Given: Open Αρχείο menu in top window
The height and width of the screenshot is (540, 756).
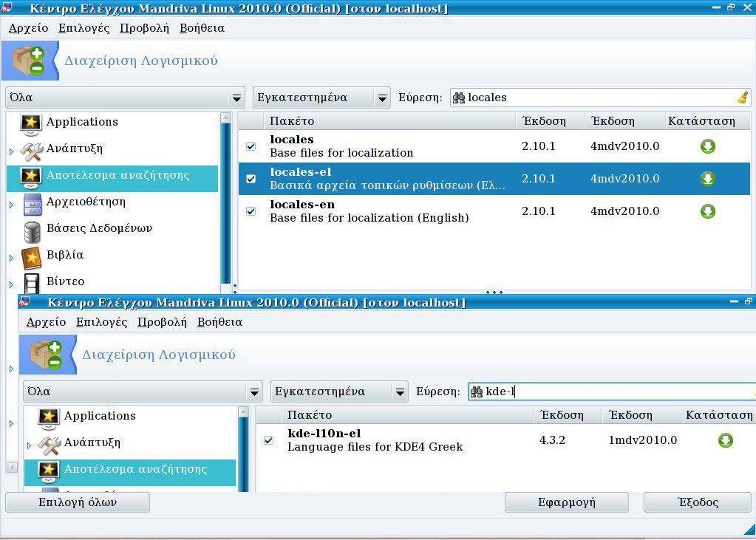Looking at the screenshot, I should point(28,28).
